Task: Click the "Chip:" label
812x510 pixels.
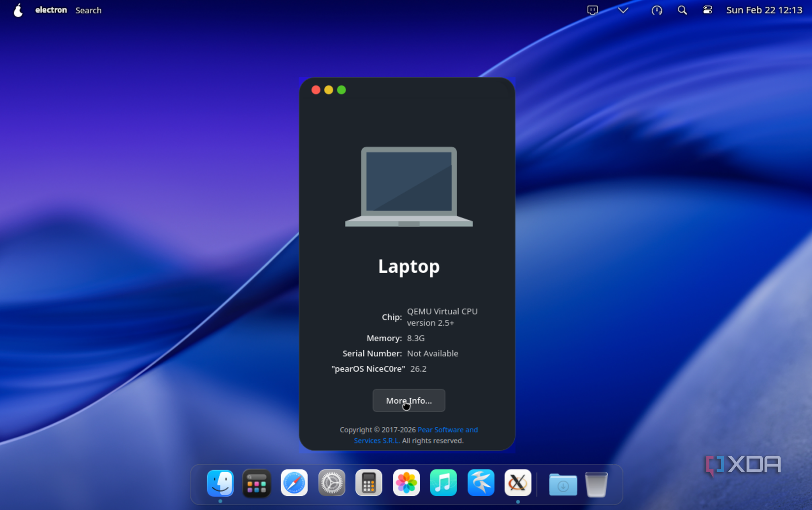Action: pos(392,317)
